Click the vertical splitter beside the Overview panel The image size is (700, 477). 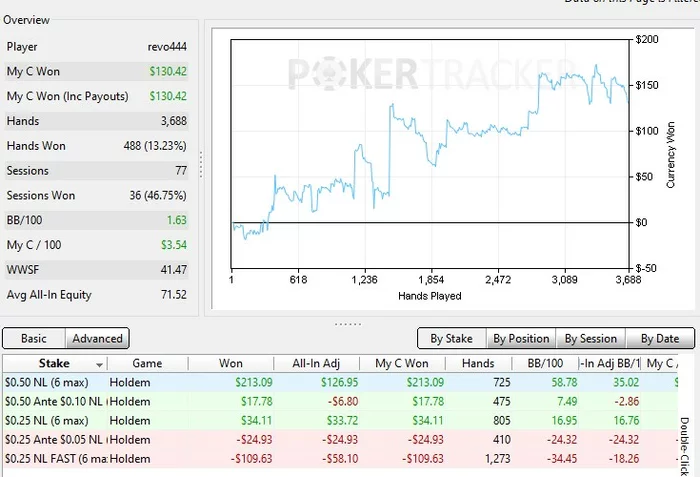point(201,164)
